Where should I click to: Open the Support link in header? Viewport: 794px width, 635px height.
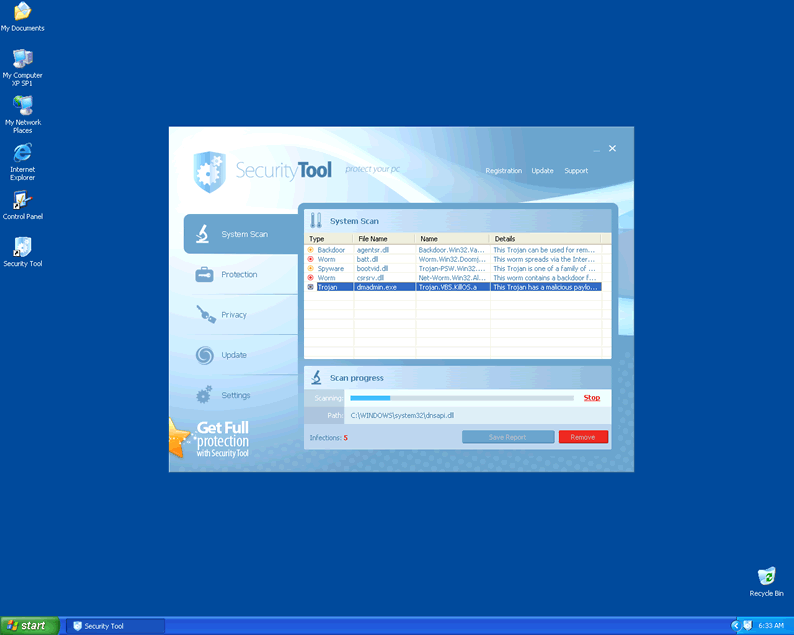tap(576, 171)
